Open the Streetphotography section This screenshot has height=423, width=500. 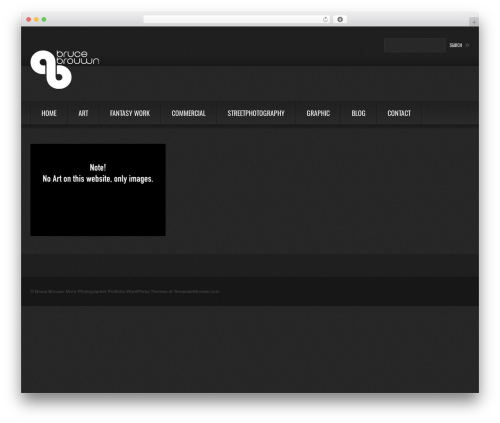pos(256,113)
